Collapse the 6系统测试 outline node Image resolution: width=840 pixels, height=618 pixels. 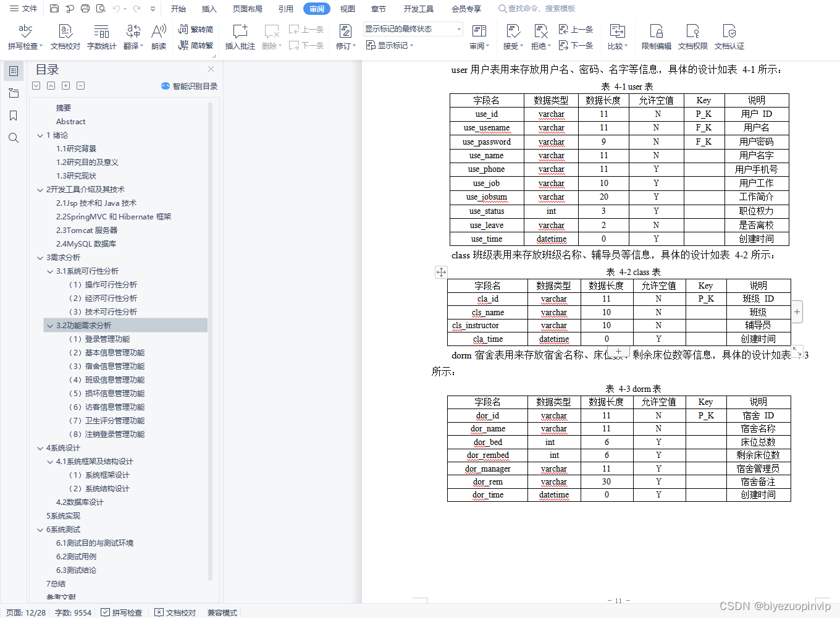point(40,530)
